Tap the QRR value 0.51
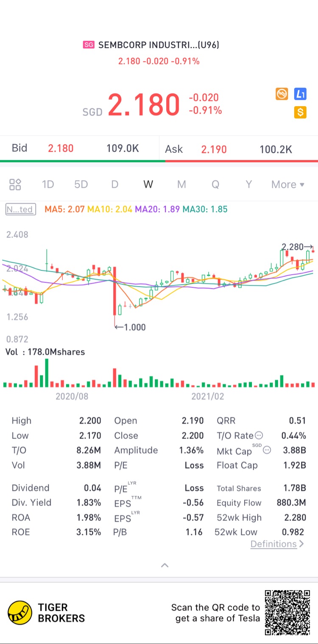This screenshot has height=644, width=318. pos(297,421)
